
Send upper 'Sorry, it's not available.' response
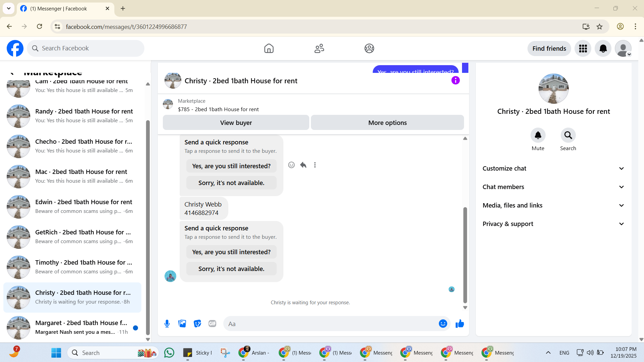tap(231, 183)
